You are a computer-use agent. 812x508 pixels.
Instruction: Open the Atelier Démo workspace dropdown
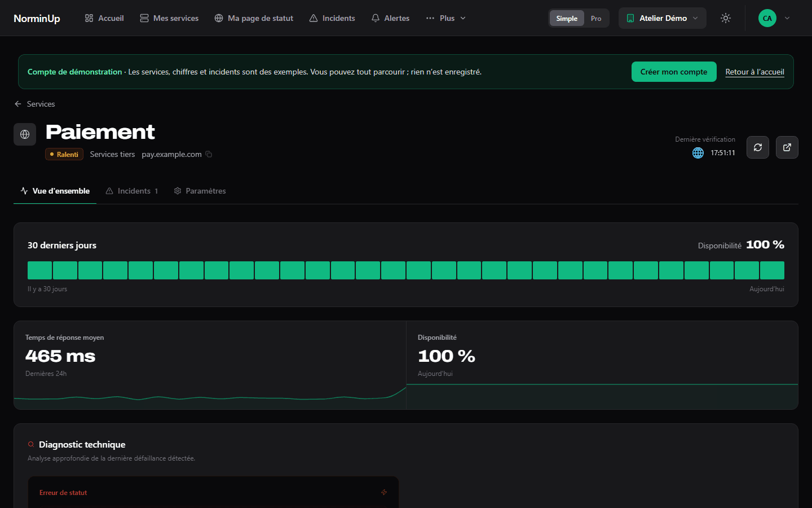[x=663, y=18]
